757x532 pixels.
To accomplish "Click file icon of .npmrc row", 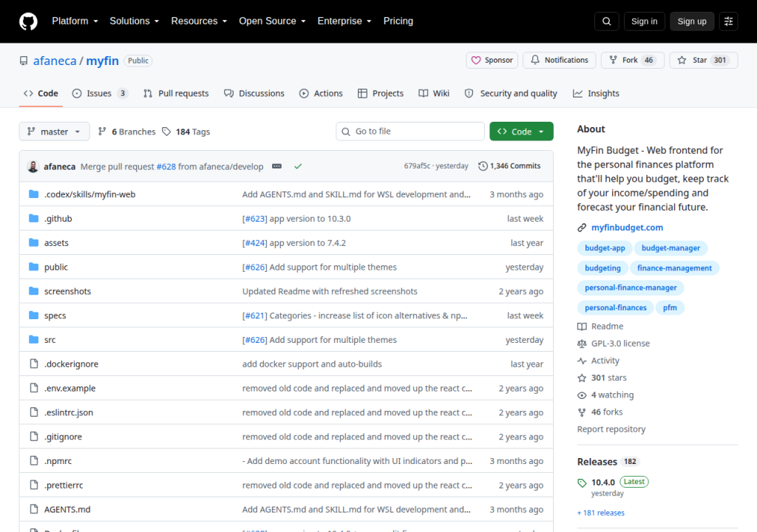I will coord(34,460).
